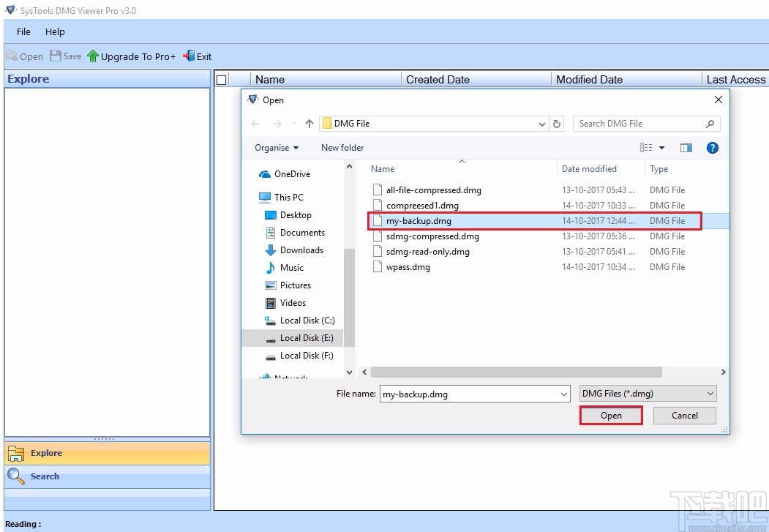Tick the checkbox in the file list header

[x=221, y=79]
